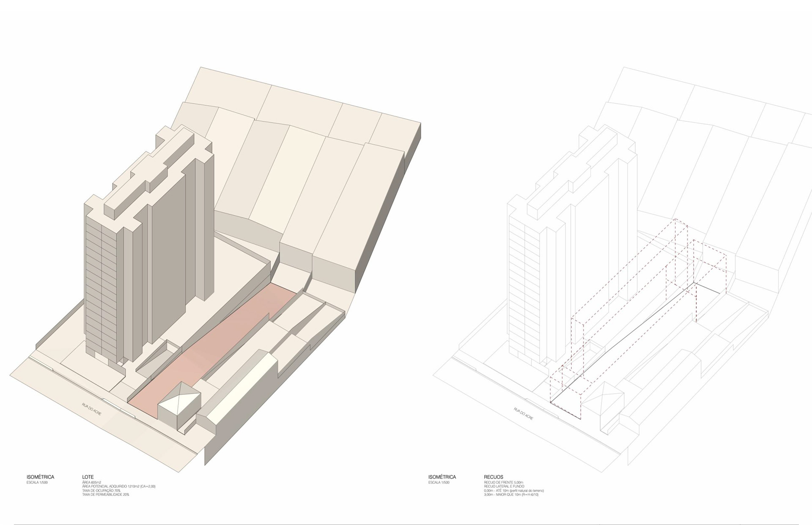Click the left ISOMÉTRICA title

pyautogui.click(x=40, y=477)
